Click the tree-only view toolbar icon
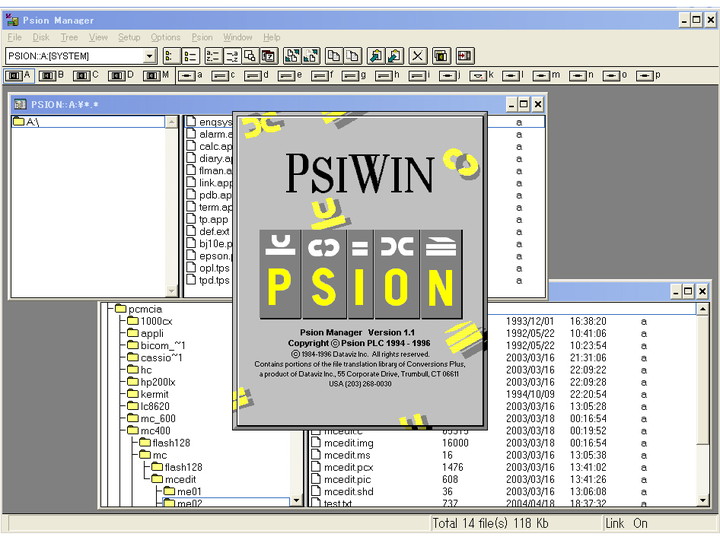The height and width of the screenshot is (540, 720). click(170, 56)
